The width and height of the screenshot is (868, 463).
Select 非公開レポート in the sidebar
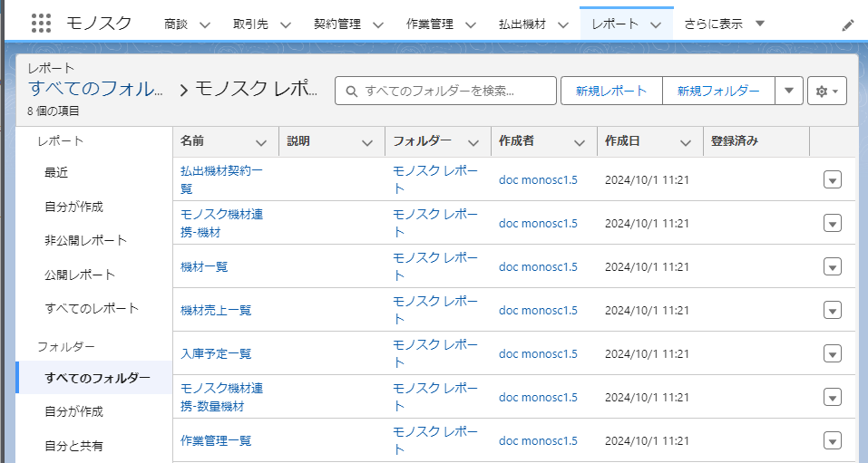(85, 240)
